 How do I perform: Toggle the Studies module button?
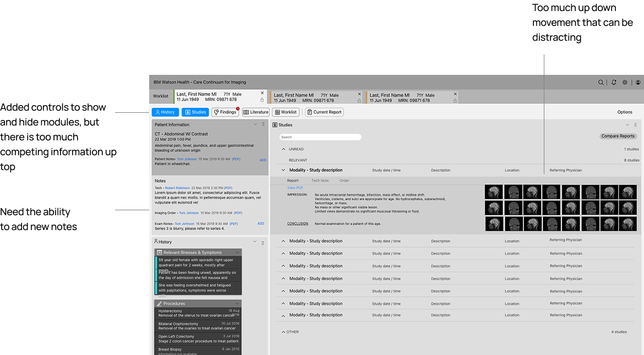(x=195, y=112)
